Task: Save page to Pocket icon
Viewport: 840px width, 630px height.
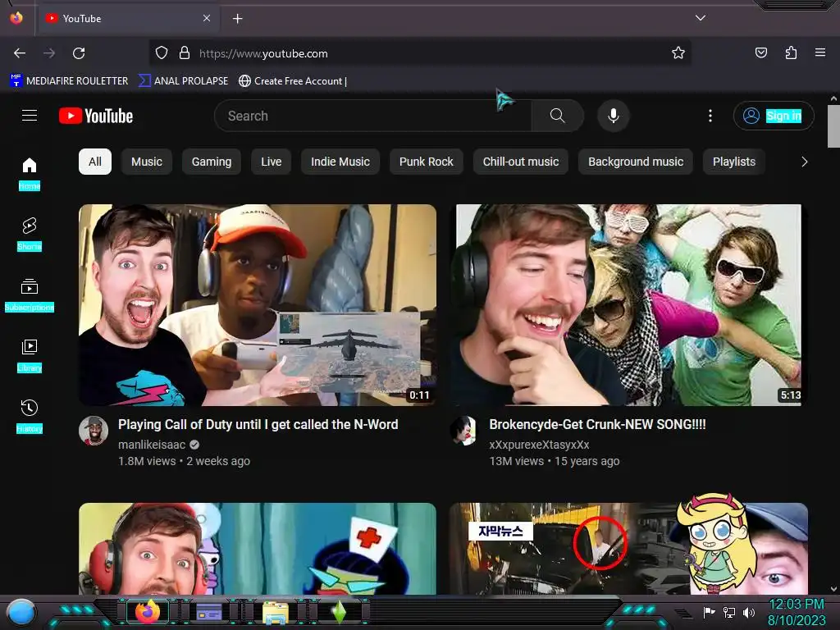Action: pyautogui.click(x=760, y=52)
